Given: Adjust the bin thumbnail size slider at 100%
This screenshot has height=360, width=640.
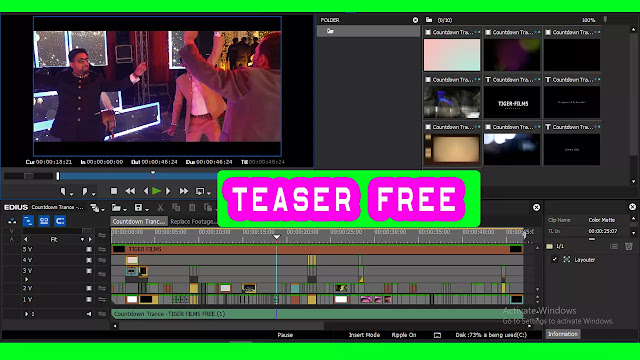Looking at the screenshot, I should point(605,20).
